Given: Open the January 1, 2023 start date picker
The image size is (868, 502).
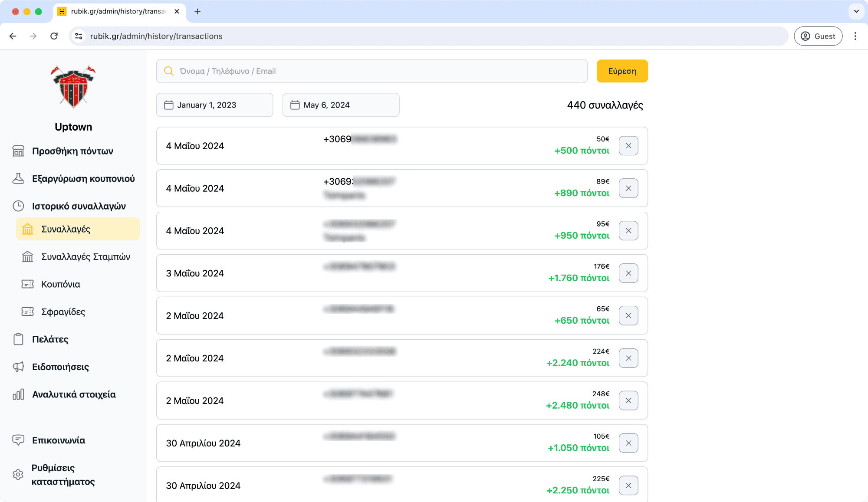Looking at the screenshot, I should click(214, 105).
